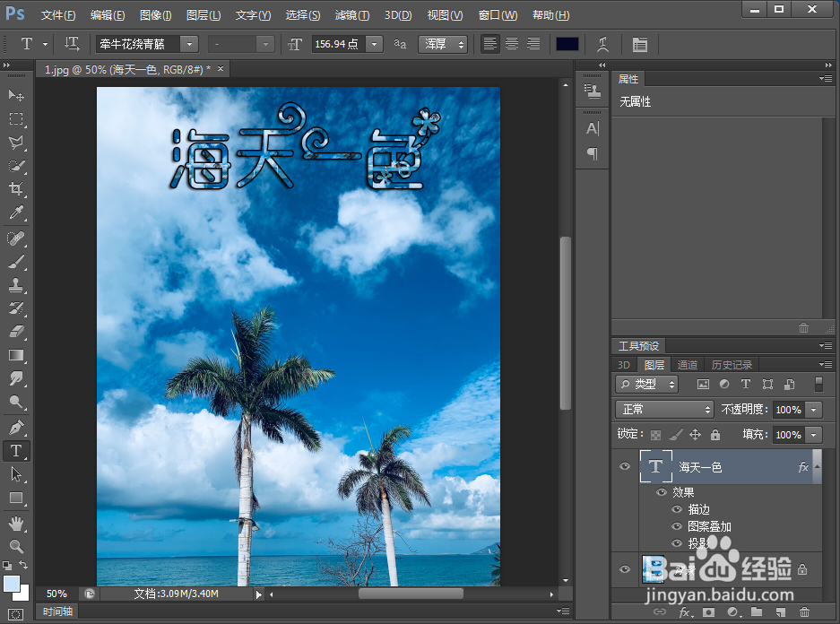Click the T filter icon in Layers panel filter row
Image resolution: width=840 pixels, height=624 pixels.
746,384
